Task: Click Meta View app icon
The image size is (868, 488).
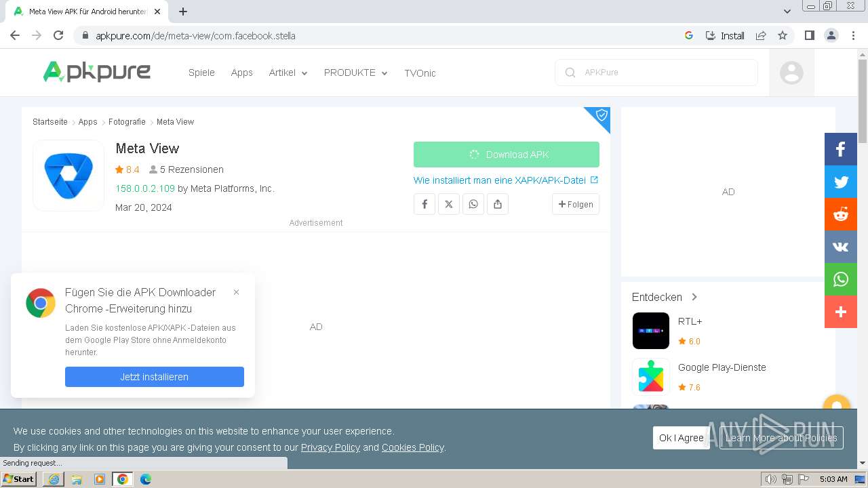Action: [68, 176]
